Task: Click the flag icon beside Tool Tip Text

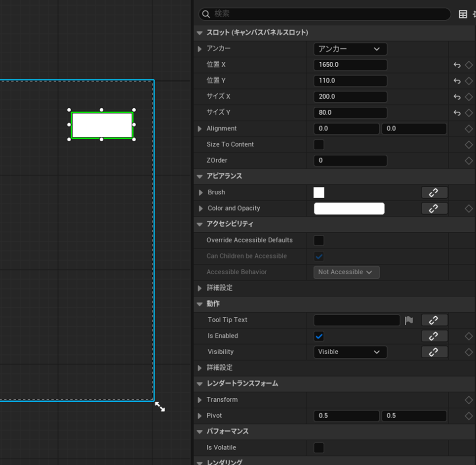Action: [x=409, y=320]
